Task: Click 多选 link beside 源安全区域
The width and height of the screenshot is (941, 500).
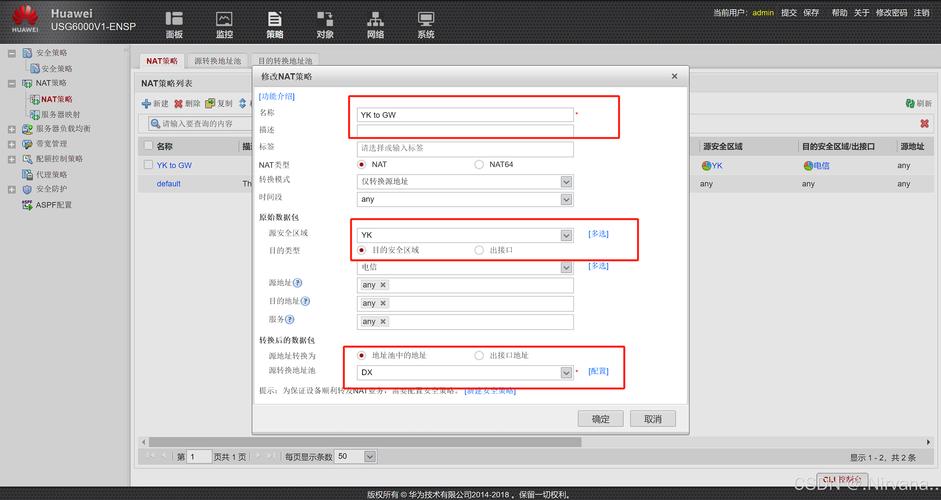Action: (x=598, y=234)
